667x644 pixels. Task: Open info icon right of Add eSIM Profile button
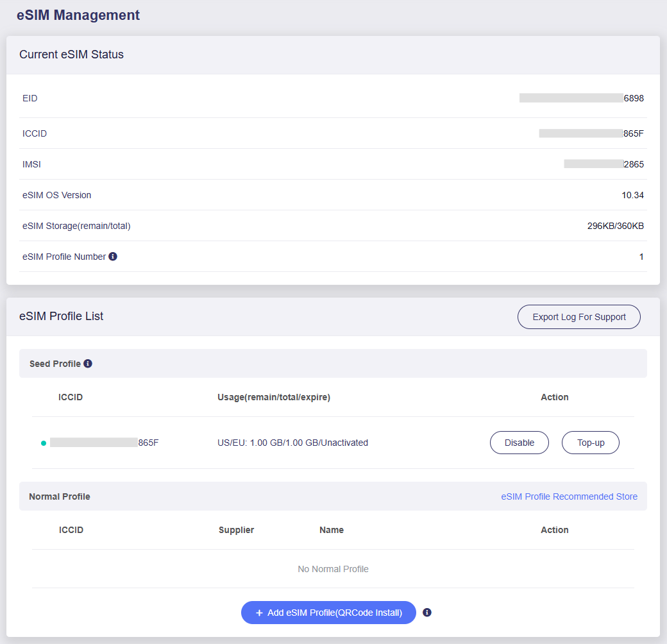(x=427, y=613)
